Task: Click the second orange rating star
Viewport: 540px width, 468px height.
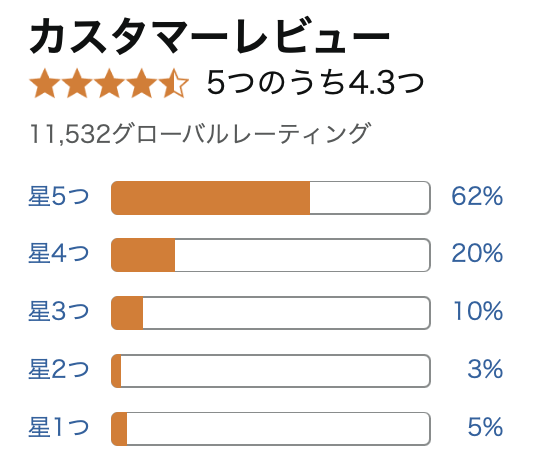Action: click(x=77, y=83)
